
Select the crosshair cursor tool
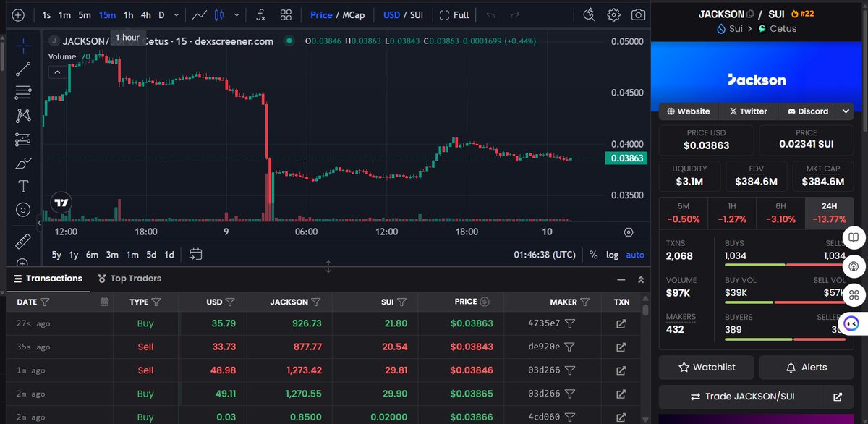[x=23, y=46]
